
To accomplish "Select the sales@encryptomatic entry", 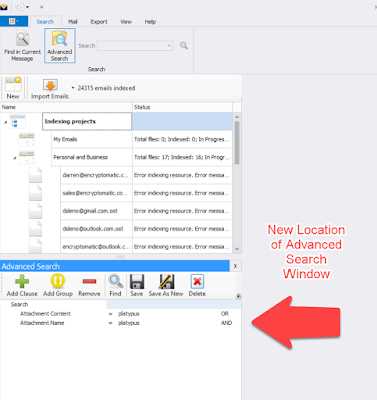I will click(x=96, y=193).
